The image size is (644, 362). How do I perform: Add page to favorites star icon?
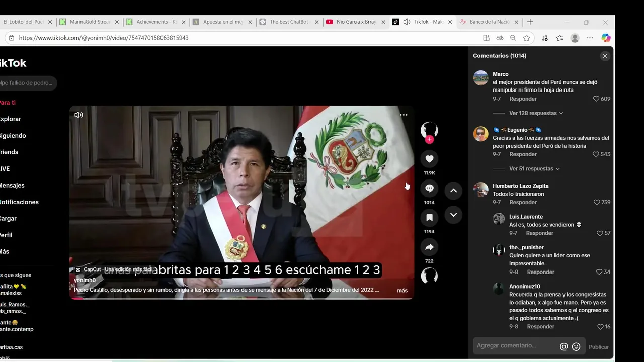click(526, 38)
